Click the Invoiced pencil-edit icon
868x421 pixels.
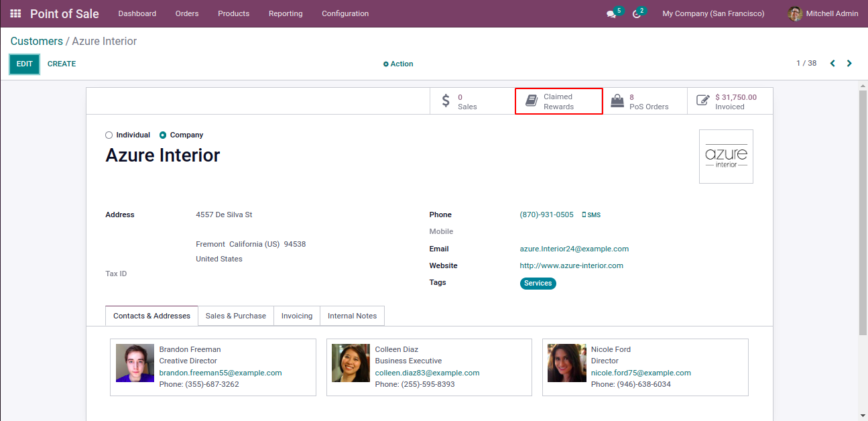[702, 101]
